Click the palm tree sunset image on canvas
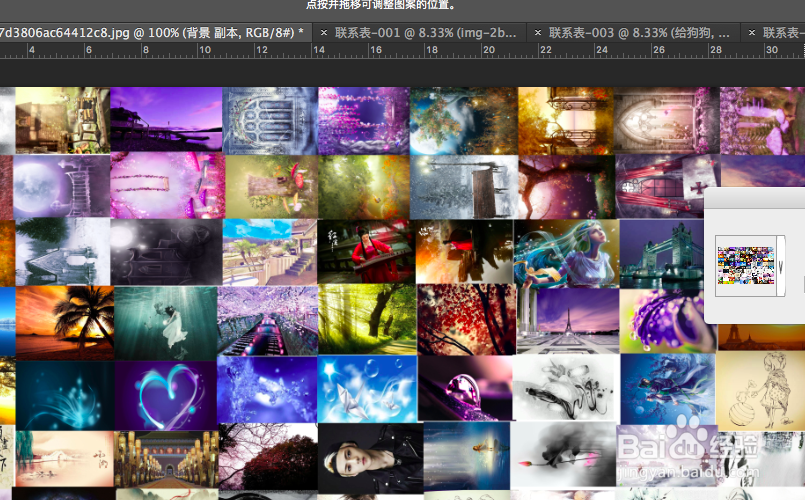Viewport: 805px width, 500px height. click(65, 322)
